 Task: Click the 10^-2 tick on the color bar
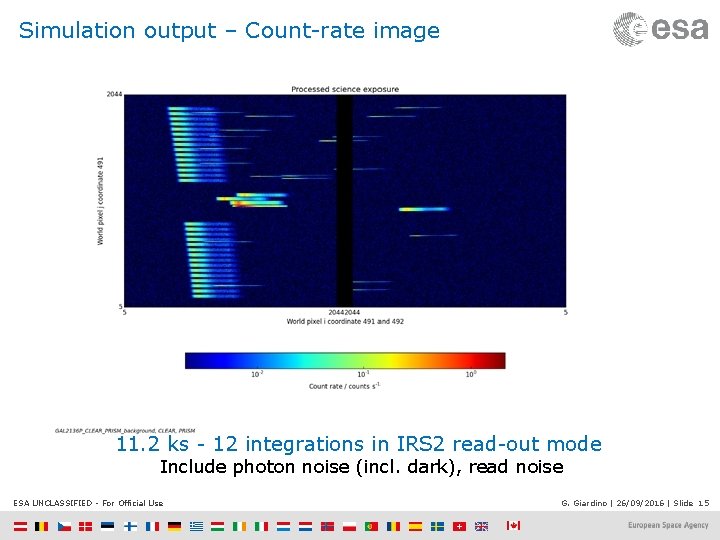pyautogui.click(x=257, y=374)
